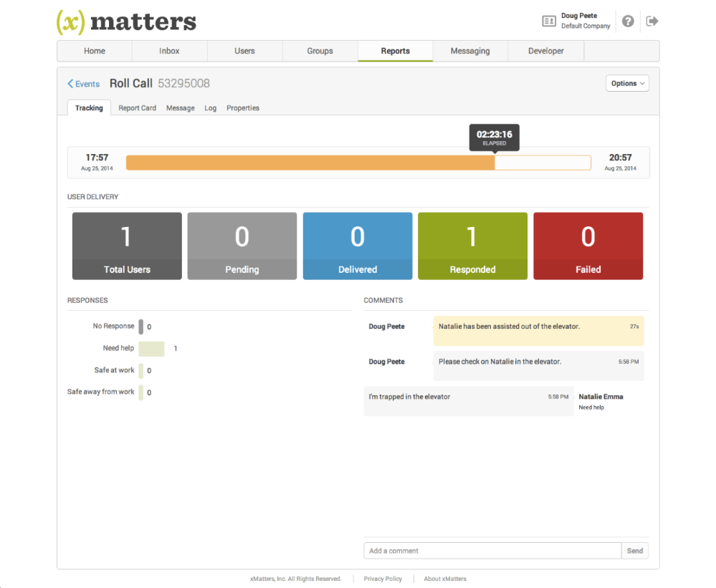
Task: Select comment 'Natalie has been assisted out'
Action: click(539, 331)
